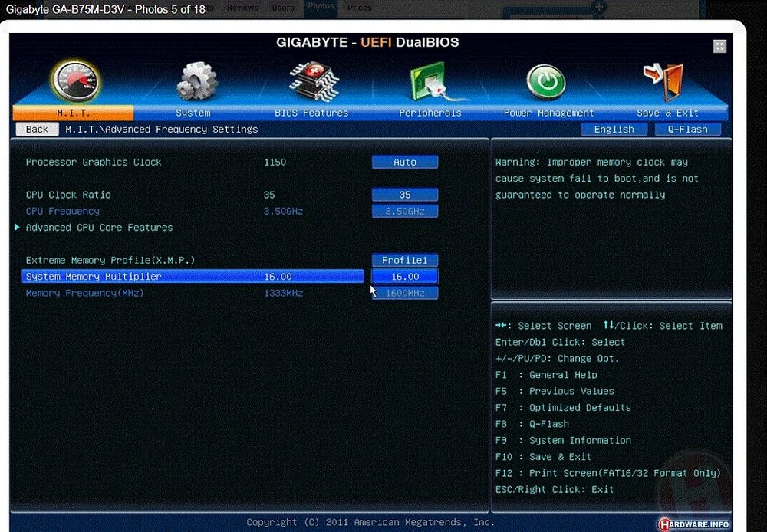Select the BIOS Features chip icon

coord(314,81)
